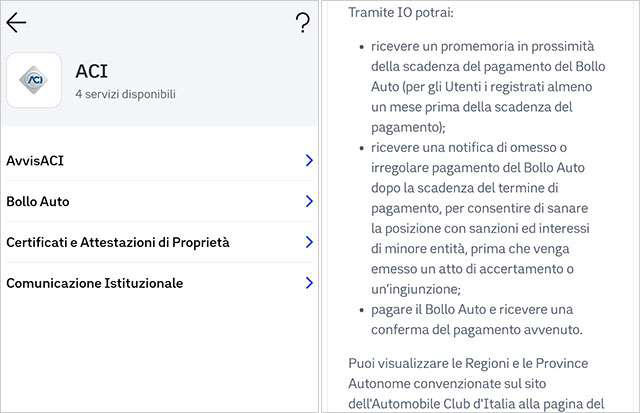Select the Bollo Auto service
Image resolution: width=640 pixels, height=413 pixels.
click(159, 202)
